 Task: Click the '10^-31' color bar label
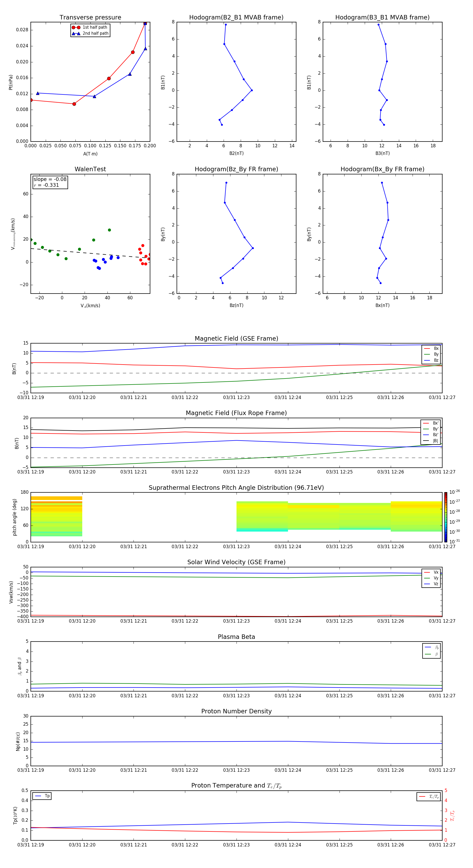455,542
